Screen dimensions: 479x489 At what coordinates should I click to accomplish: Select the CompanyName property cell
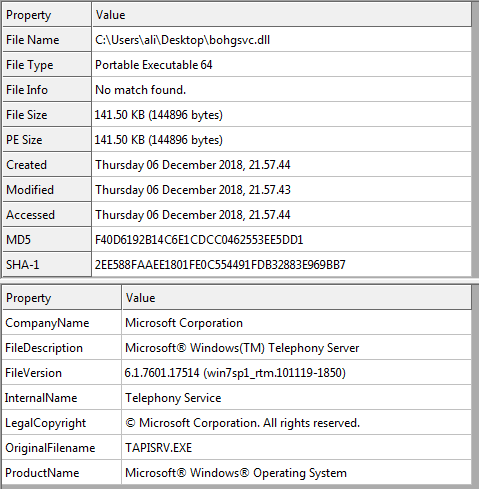point(62,323)
